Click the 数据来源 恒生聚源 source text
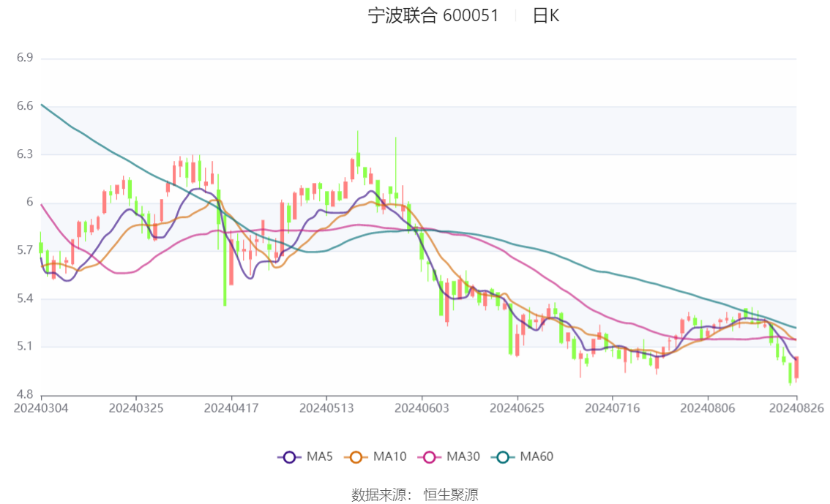 [415, 495]
